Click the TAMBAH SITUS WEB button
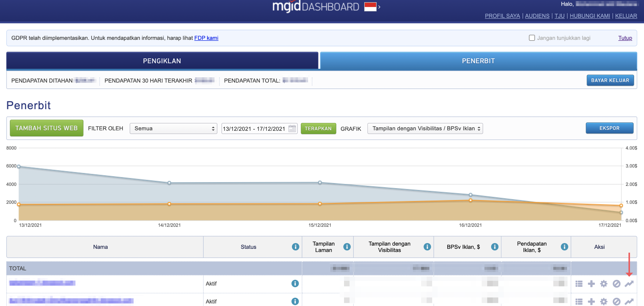This screenshot has height=306, width=644. (47, 128)
